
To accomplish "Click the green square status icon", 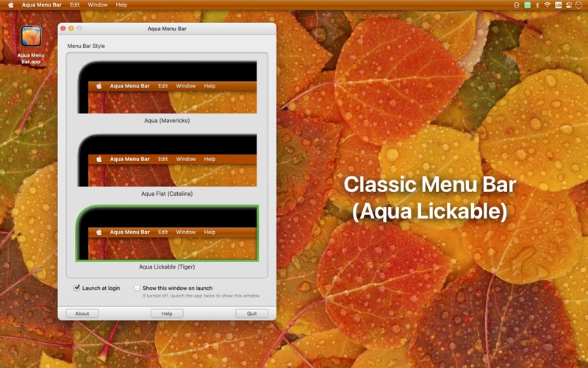I will (x=527, y=5).
